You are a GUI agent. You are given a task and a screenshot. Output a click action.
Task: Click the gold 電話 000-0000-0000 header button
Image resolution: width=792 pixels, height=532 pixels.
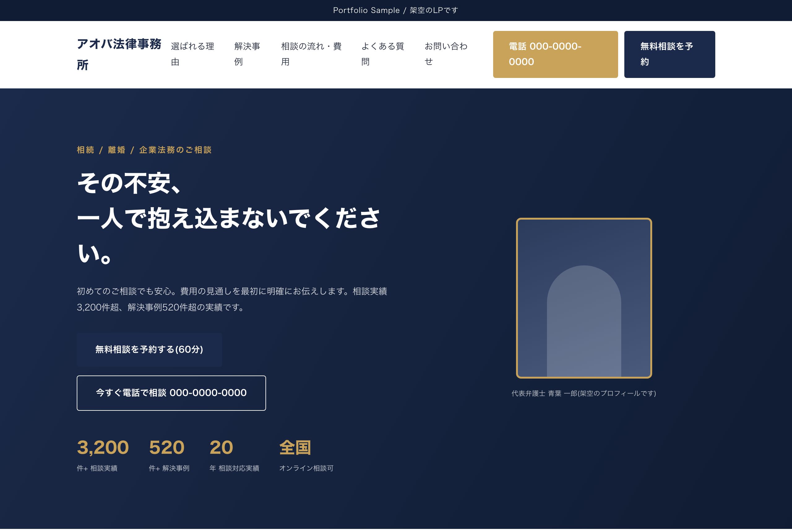coord(555,54)
